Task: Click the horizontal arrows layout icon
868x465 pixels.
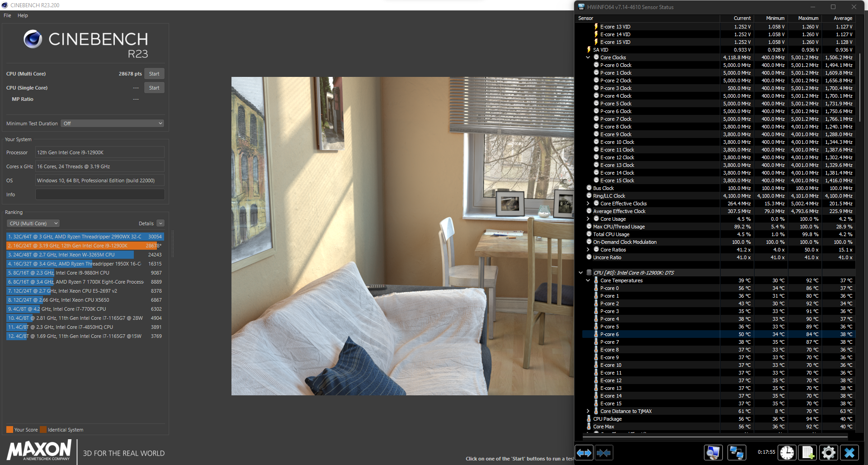Action: 584,452
